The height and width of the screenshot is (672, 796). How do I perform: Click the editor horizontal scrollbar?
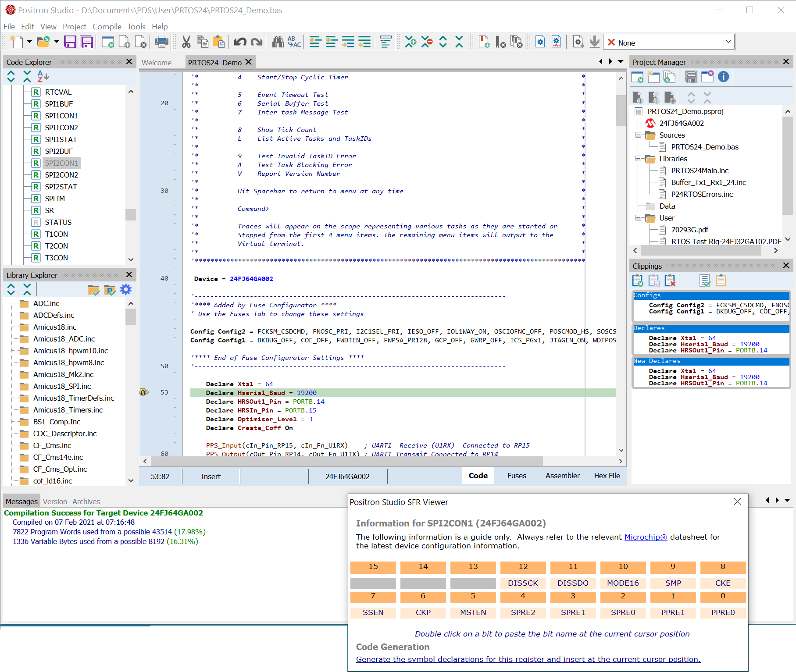click(x=346, y=461)
